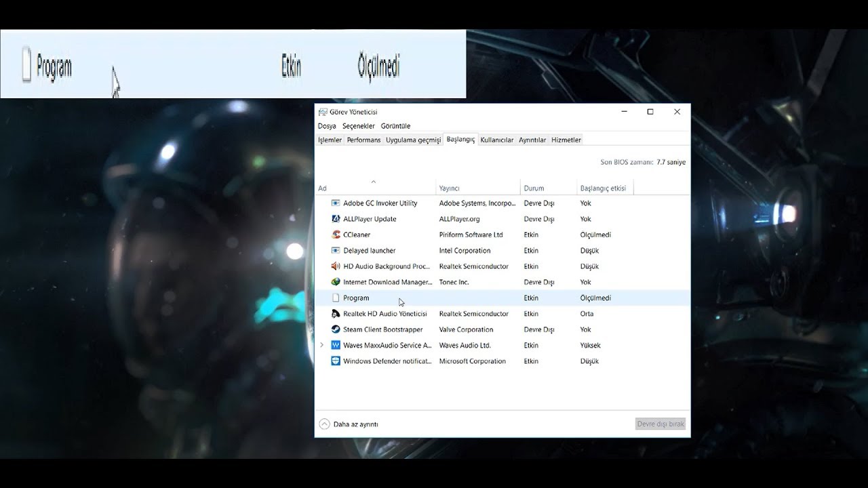Click the Devre dışı bırak button

tap(660, 424)
